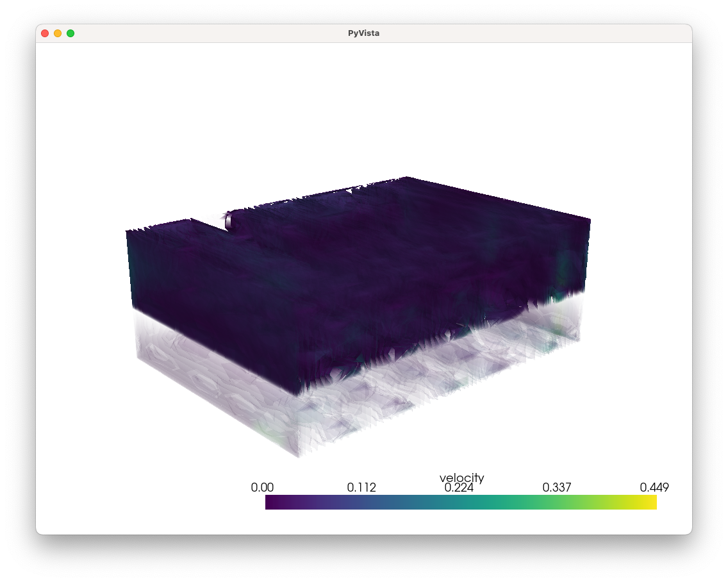Maximize the PyVista window with green button
728x582 pixels.
[x=70, y=33]
